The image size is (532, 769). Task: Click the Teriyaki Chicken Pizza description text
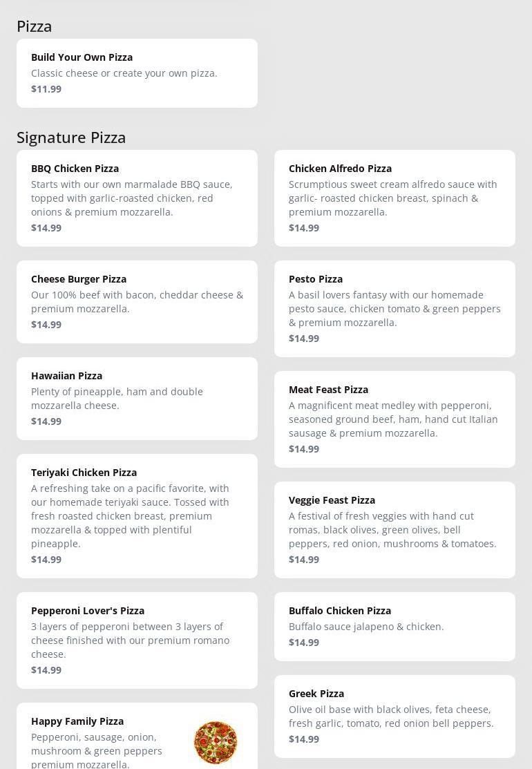point(130,516)
